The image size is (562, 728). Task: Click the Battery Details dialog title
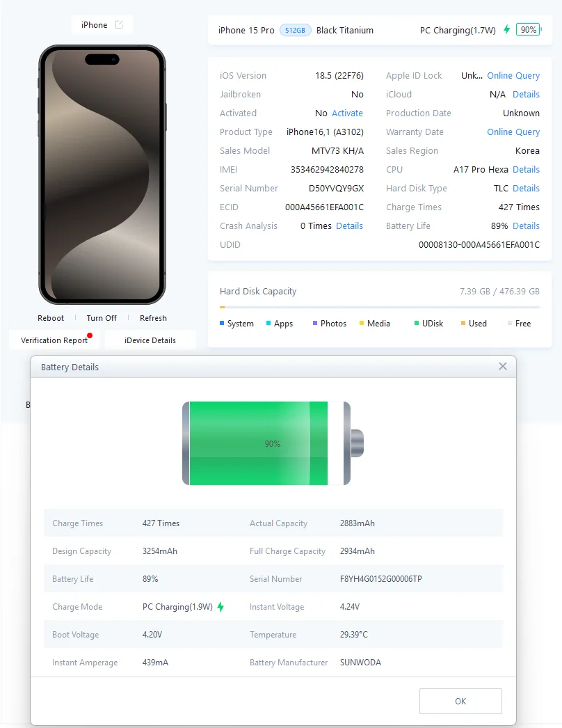(70, 367)
